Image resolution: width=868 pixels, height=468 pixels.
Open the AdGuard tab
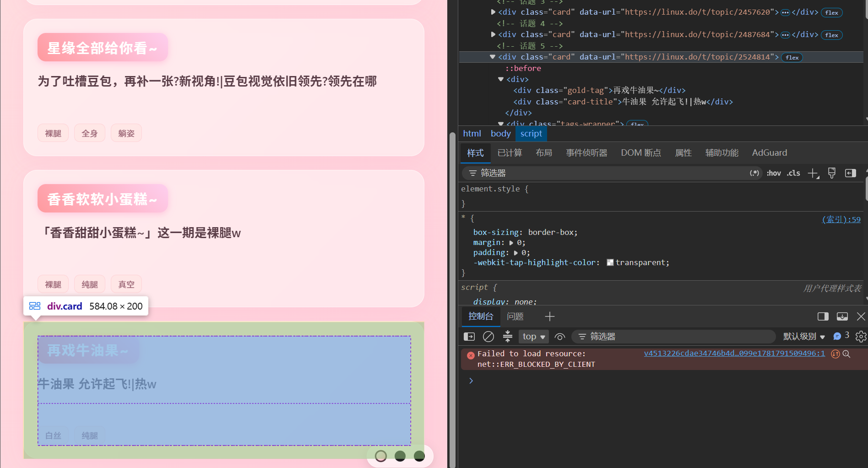(770, 153)
